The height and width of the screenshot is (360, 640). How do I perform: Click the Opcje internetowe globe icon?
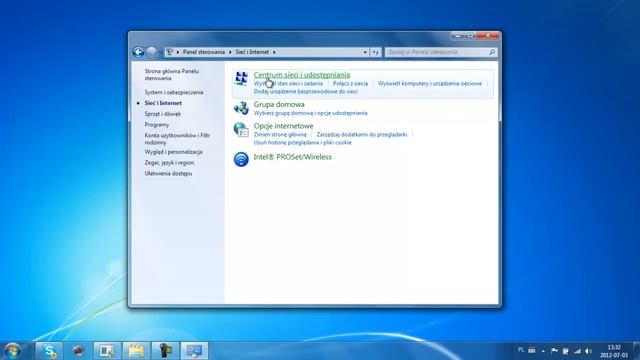pyautogui.click(x=241, y=130)
